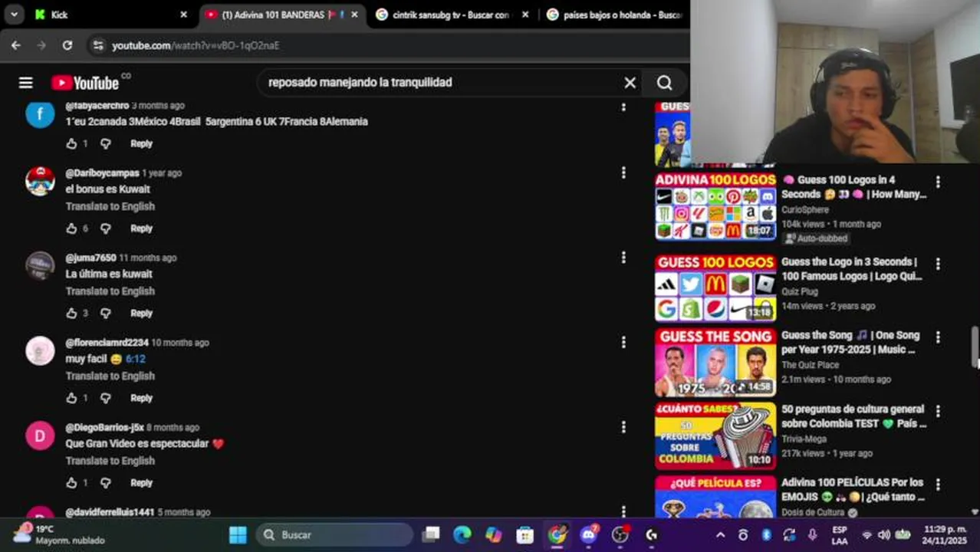This screenshot has width=980, height=552.
Task: Open the Windows Start button
Action: (x=238, y=534)
